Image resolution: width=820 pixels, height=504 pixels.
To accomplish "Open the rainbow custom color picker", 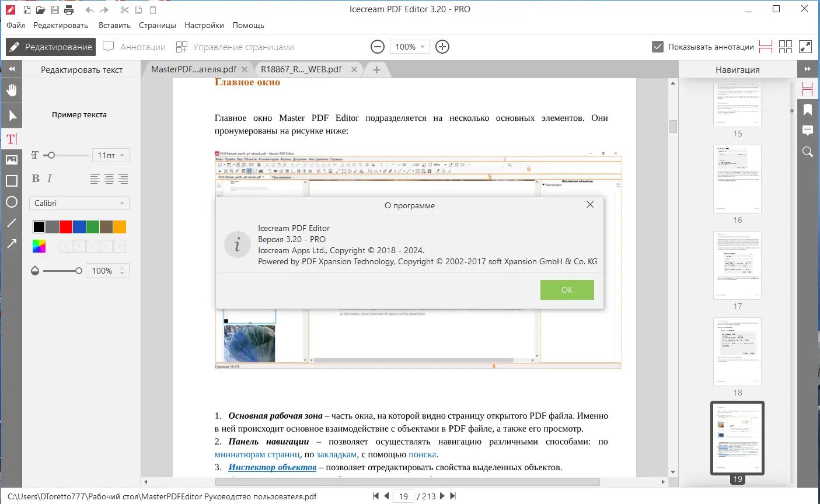I will [39, 246].
